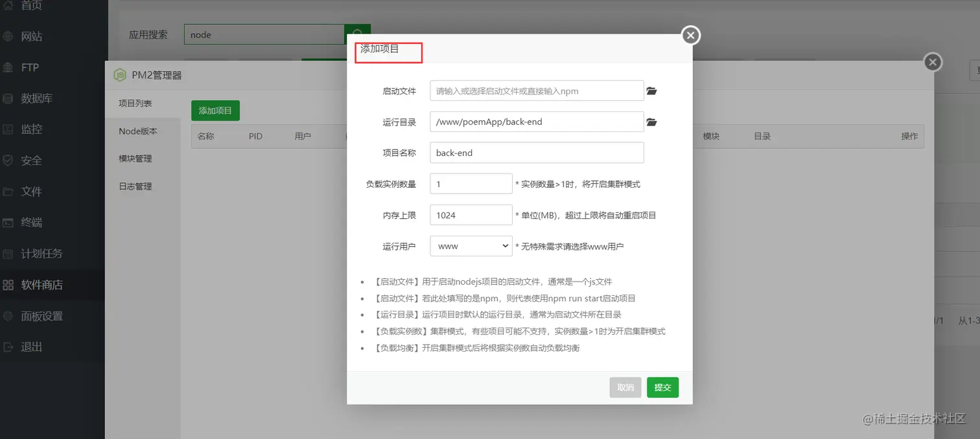Open folder browser for 运行目录 field

tap(652, 122)
